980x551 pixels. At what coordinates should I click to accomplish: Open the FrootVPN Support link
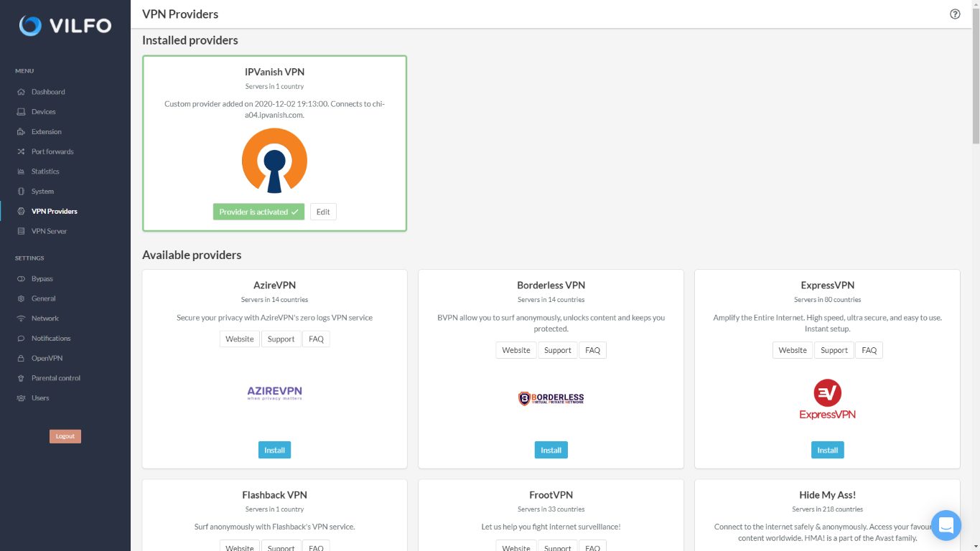coord(558,547)
